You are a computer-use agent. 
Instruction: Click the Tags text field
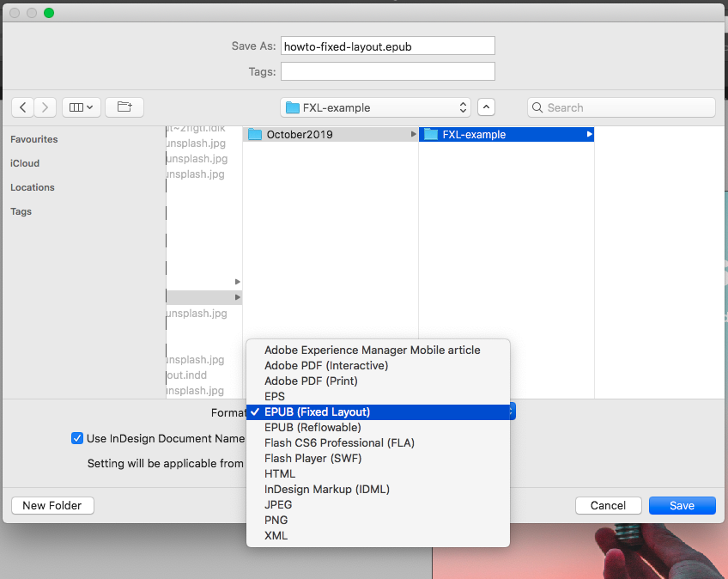pyautogui.click(x=387, y=71)
